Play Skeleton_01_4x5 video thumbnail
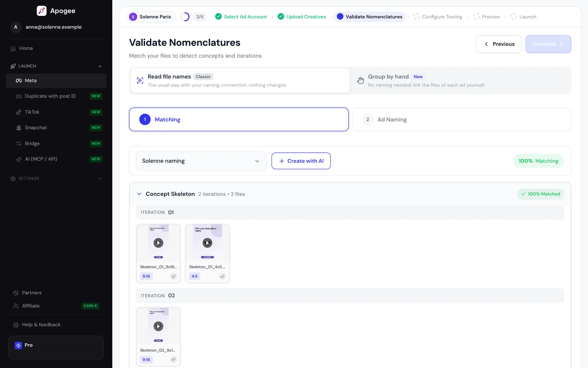The image size is (588, 368). [x=207, y=243]
